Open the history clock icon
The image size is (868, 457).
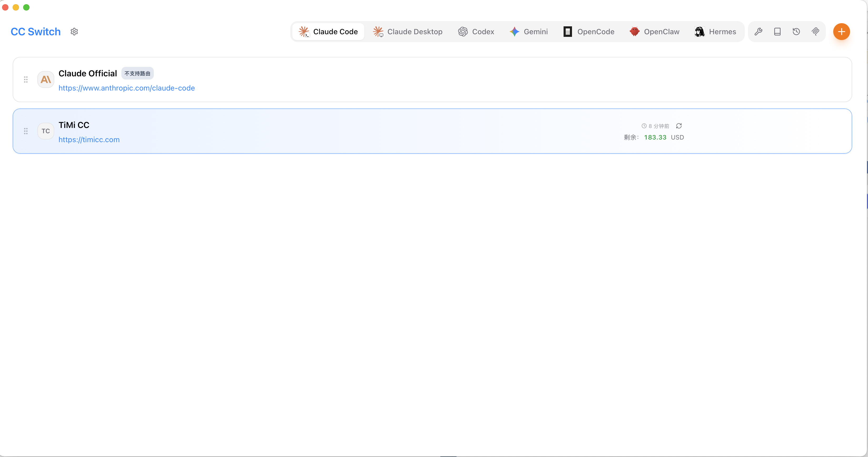[796, 32]
